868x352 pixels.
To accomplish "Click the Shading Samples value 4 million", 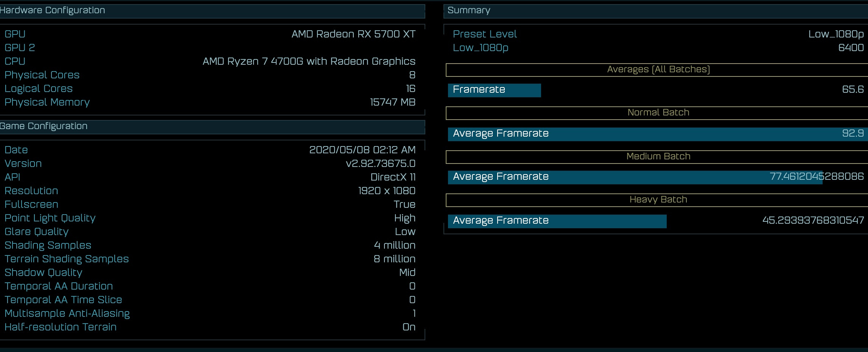I will [395, 245].
